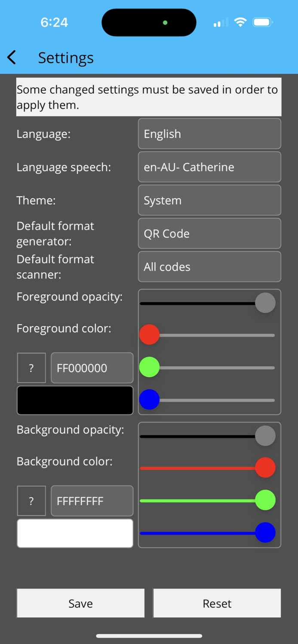Viewport: 298px width, 644px height.
Task: Tap the Wi-Fi icon in the status bar
Action: point(241,22)
